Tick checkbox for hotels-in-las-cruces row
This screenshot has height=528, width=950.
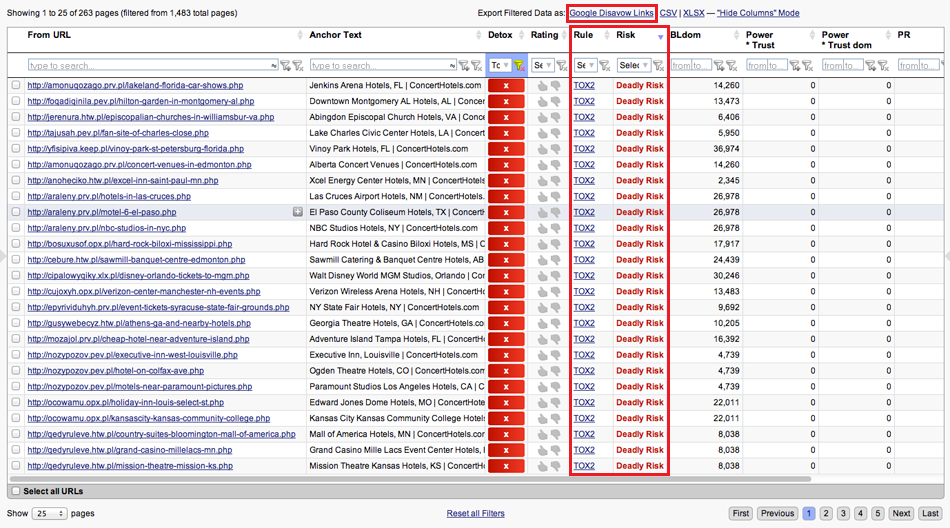pyautogui.click(x=16, y=196)
